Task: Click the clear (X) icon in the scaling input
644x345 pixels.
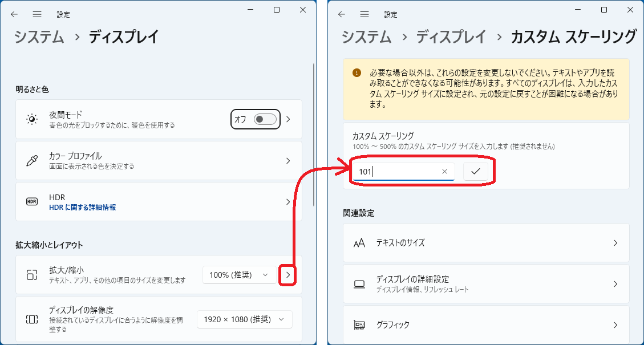Action: tap(444, 171)
